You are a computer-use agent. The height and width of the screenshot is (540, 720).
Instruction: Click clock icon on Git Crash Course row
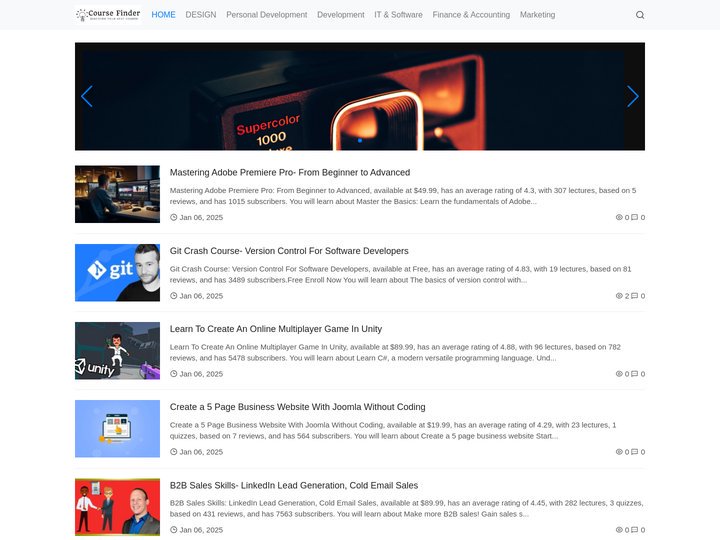tap(174, 296)
